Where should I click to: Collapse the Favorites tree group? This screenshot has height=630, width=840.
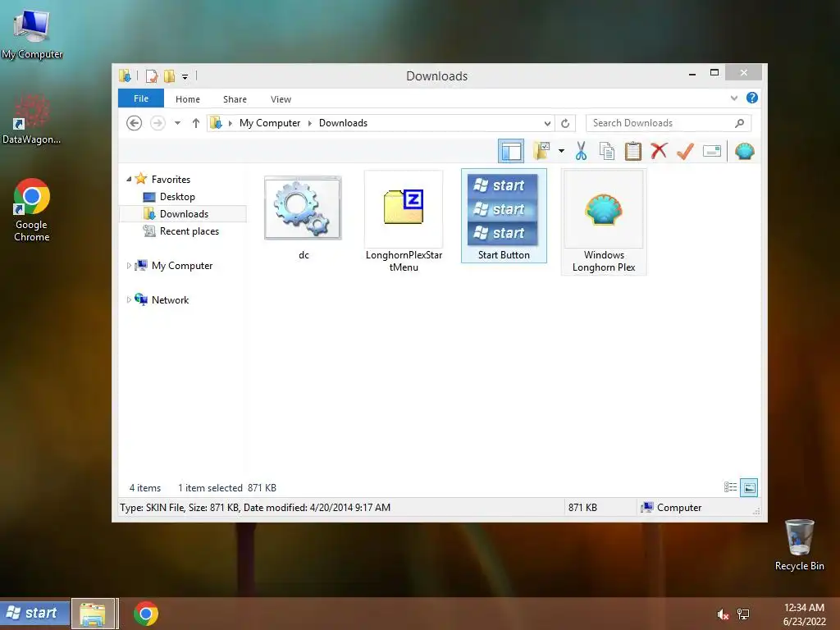[x=129, y=179]
